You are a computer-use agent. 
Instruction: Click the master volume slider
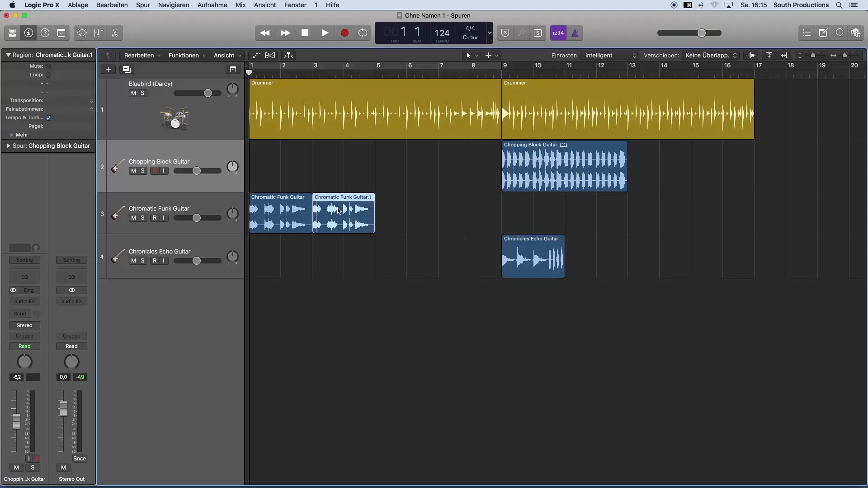pyautogui.click(x=689, y=33)
